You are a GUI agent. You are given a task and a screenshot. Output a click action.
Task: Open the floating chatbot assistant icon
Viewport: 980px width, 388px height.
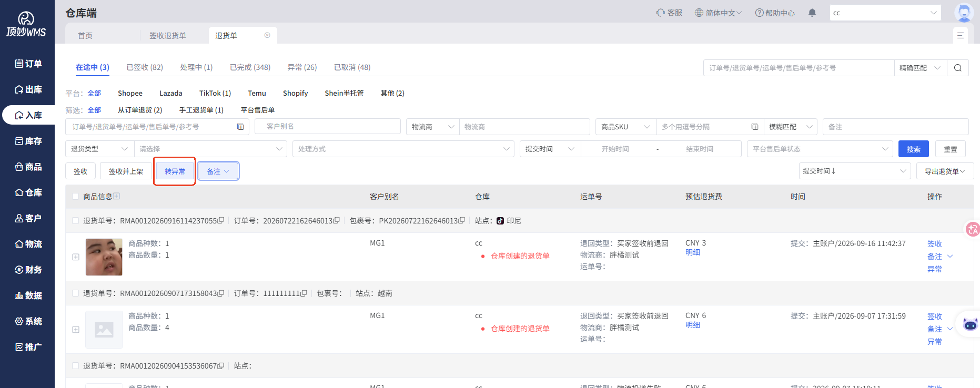[970, 324]
